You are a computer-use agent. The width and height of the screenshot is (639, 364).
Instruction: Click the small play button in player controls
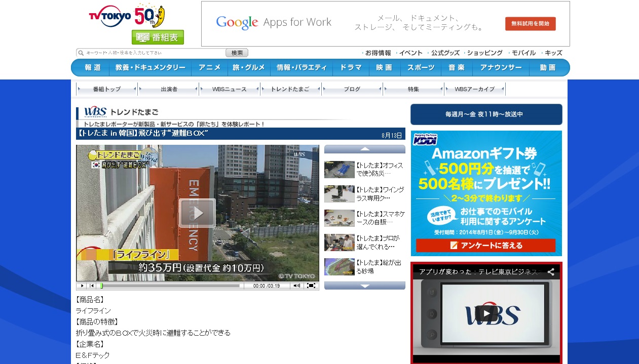pos(82,286)
